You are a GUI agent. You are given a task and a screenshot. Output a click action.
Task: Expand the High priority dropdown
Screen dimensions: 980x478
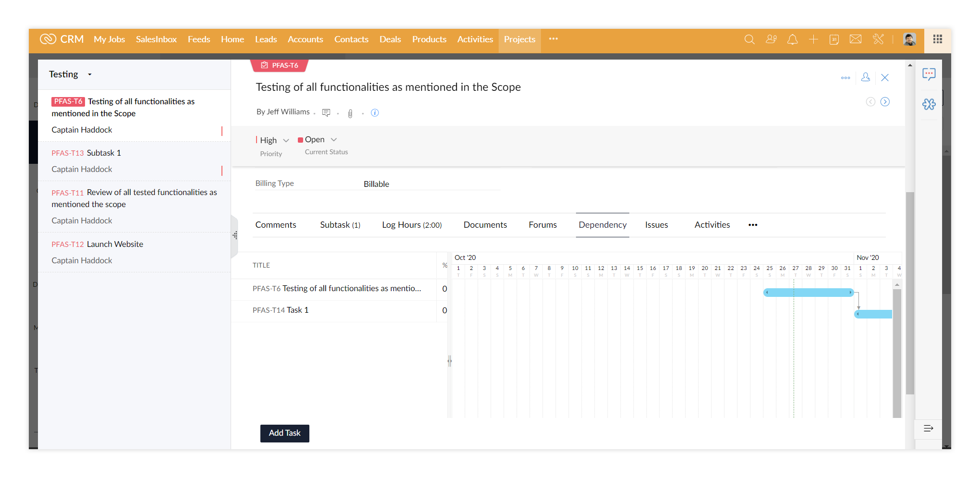click(x=286, y=140)
